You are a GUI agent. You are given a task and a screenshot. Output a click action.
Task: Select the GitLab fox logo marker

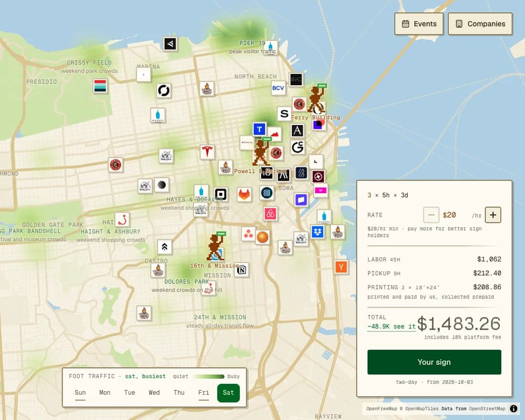tap(244, 194)
